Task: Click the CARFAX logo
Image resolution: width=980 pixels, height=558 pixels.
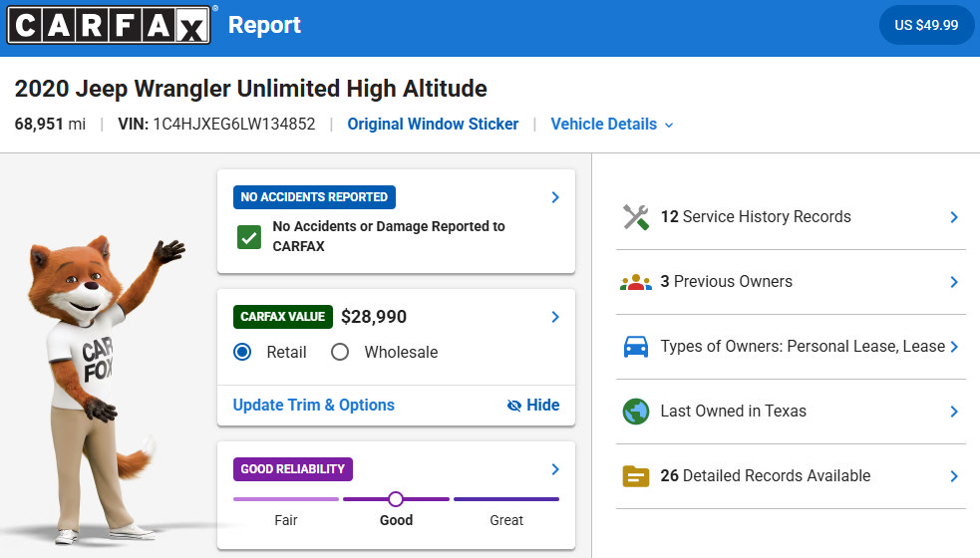Action: click(109, 25)
